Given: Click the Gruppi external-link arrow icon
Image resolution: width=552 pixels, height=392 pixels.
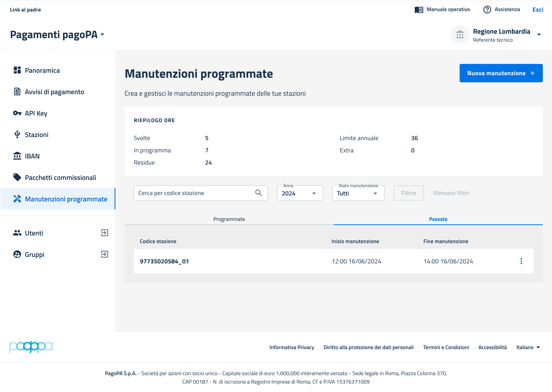Looking at the screenshot, I should [x=104, y=254].
